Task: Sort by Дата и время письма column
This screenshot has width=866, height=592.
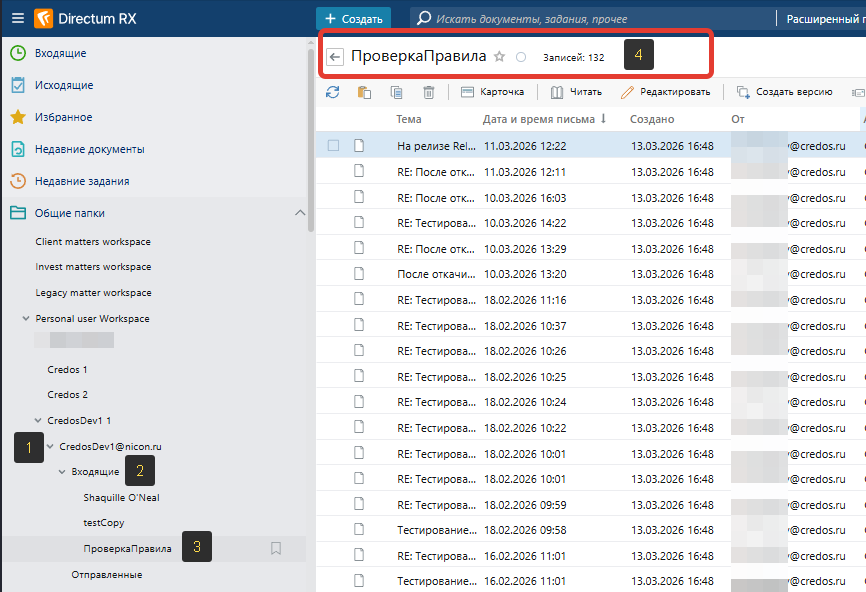Action: pyautogui.click(x=540, y=119)
